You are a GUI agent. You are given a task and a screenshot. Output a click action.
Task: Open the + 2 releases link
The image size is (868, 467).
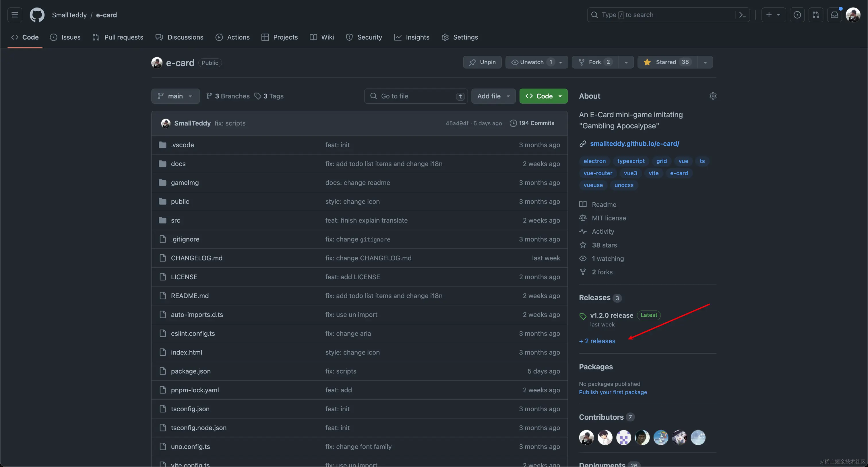coord(597,341)
